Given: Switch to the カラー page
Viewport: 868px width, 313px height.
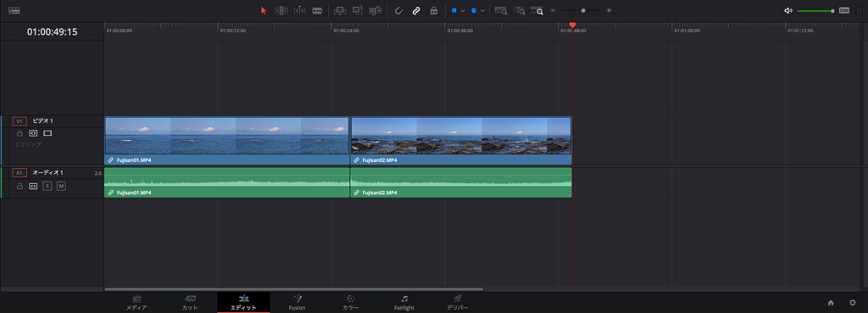Looking at the screenshot, I should [x=350, y=303].
